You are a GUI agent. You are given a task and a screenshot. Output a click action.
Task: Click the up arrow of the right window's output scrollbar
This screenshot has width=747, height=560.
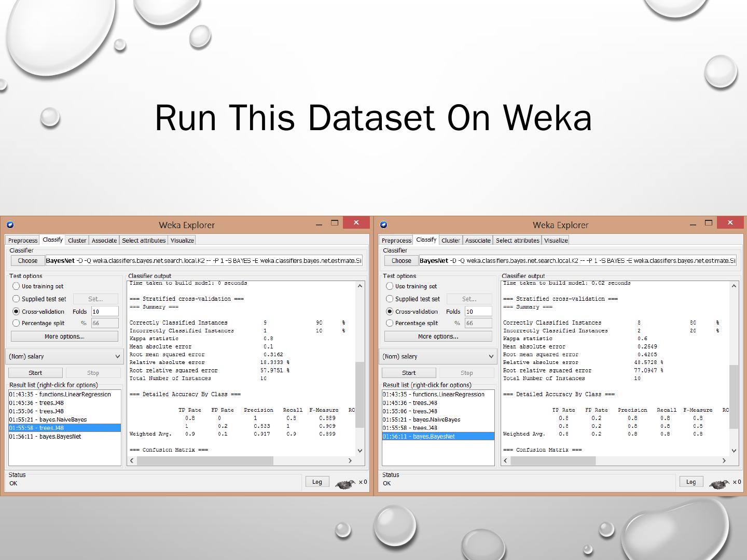734,286
